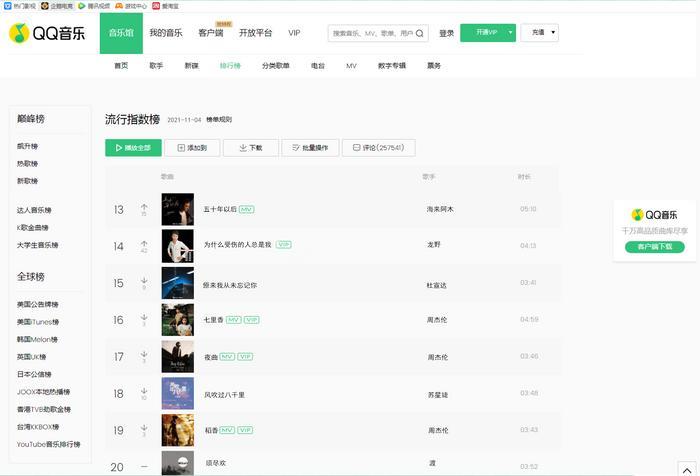Click the QQ音乐 logo
Image resolution: width=700 pixels, height=476 pixels.
47,33
